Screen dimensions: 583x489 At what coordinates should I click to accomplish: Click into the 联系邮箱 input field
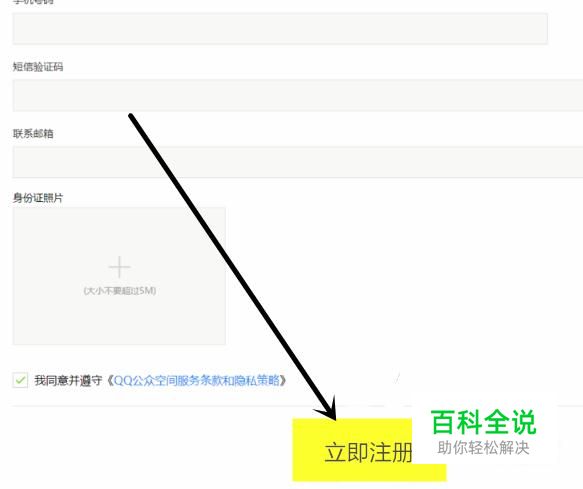[298, 162]
